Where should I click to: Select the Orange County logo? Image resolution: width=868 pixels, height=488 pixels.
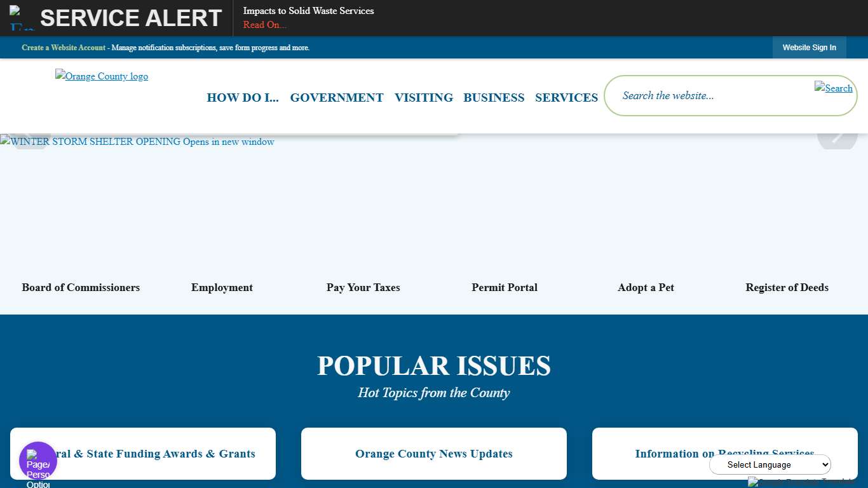(101, 76)
